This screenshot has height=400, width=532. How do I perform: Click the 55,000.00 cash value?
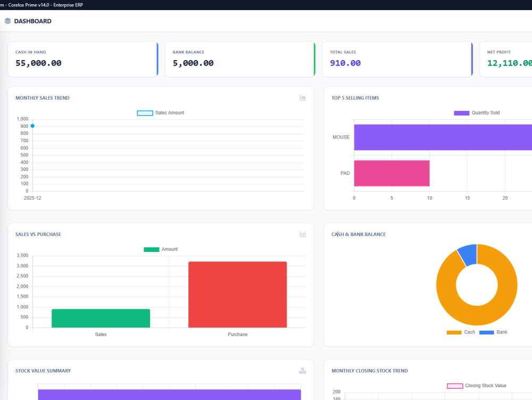click(38, 63)
